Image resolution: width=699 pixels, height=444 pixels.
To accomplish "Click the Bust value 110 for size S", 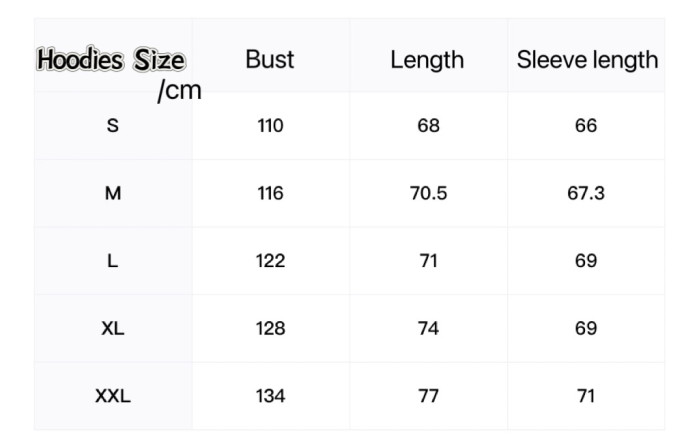I will tap(270, 126).
